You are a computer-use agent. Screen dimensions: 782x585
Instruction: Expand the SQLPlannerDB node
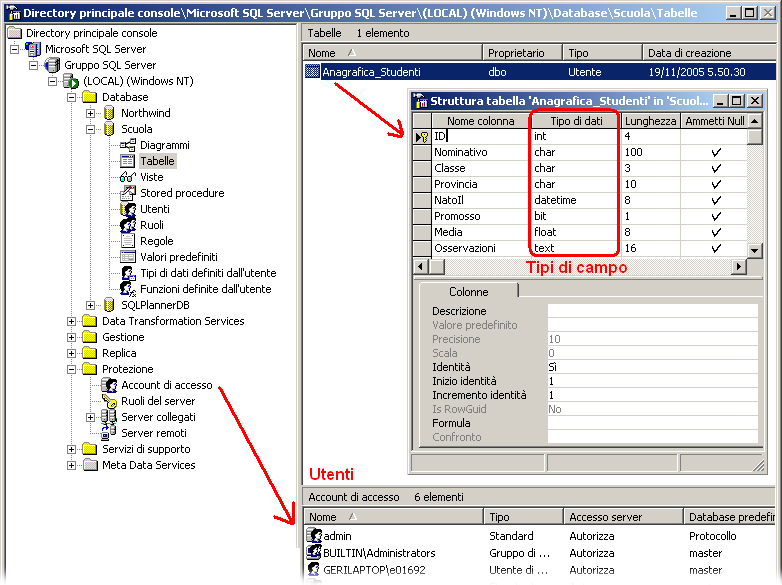coord(90,305)
